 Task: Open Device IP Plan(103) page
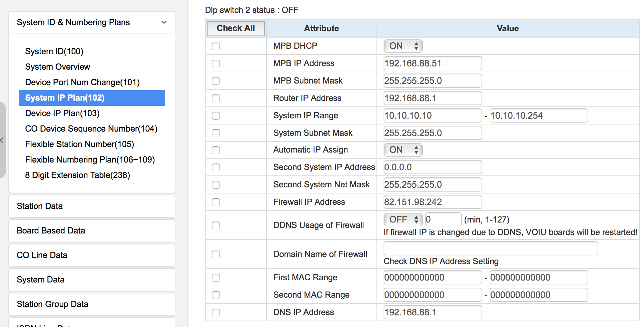click(x=62, y=113)
